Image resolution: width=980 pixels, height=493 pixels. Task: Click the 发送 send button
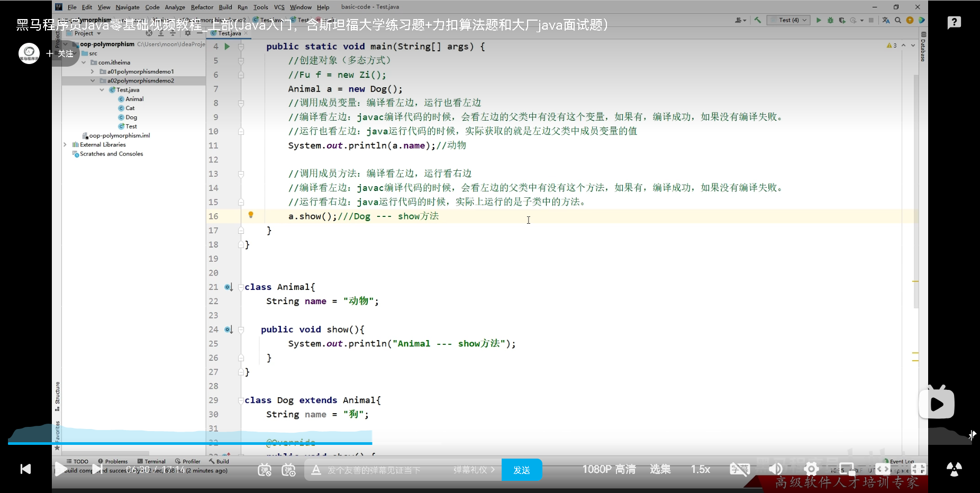[x=522, y=470]
